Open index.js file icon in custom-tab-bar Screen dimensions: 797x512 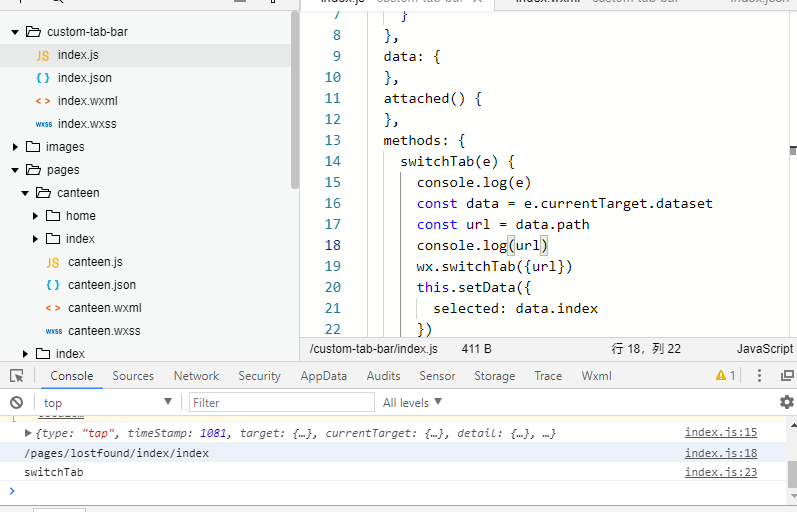click(43, 55)
